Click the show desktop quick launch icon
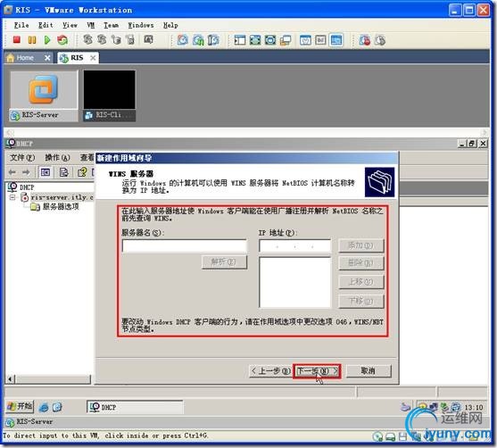 coord(57,407)
